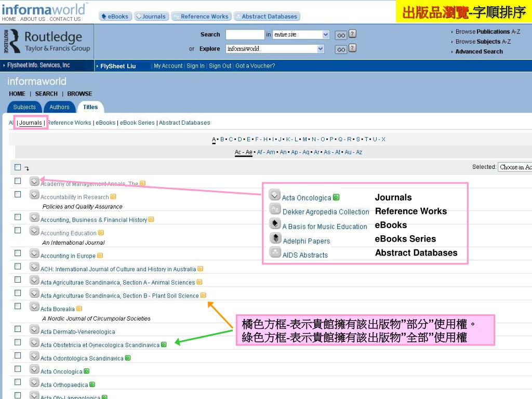The image size is (532, 399).
Task: Click green access badge after Acta Orthopaedica
Action: coord(92,384)
